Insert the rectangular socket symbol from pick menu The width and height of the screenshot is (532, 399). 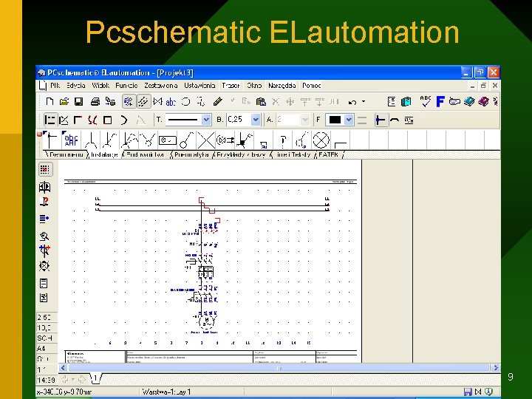167,140
